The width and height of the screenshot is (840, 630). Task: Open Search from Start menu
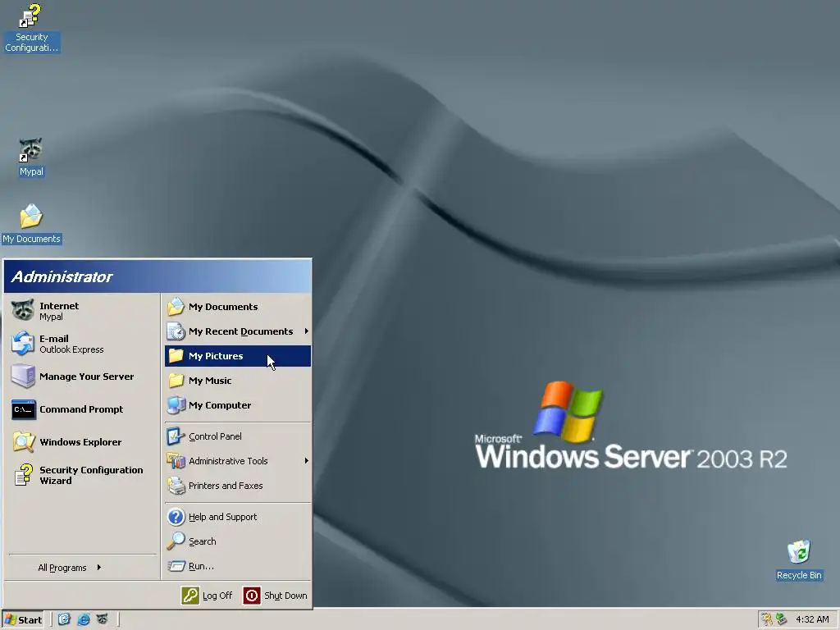click(238, 541)
